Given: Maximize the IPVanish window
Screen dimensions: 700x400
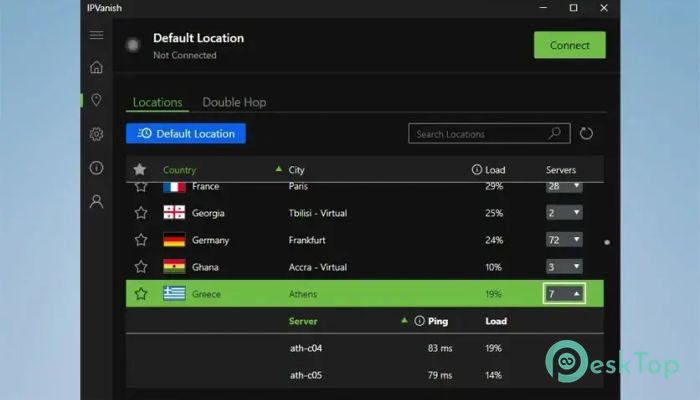Looking at the screenshot, I should coord(574,8).
